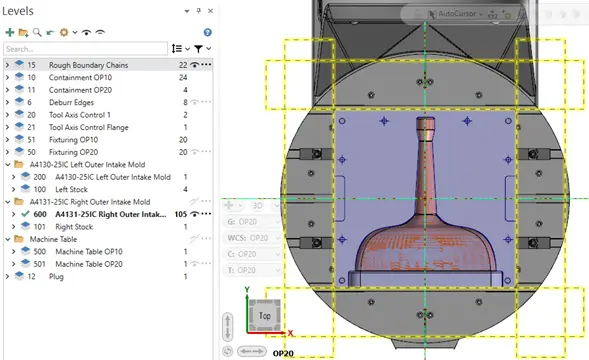589x360 pixels.
Task: Select the Right Stock level
Action: [74, 227]
